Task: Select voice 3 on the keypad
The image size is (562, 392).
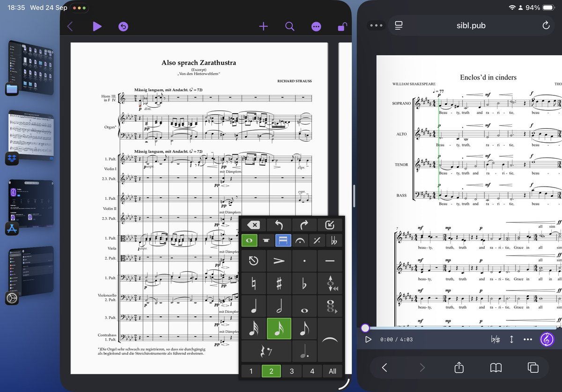Action: (x=292, y=371)
